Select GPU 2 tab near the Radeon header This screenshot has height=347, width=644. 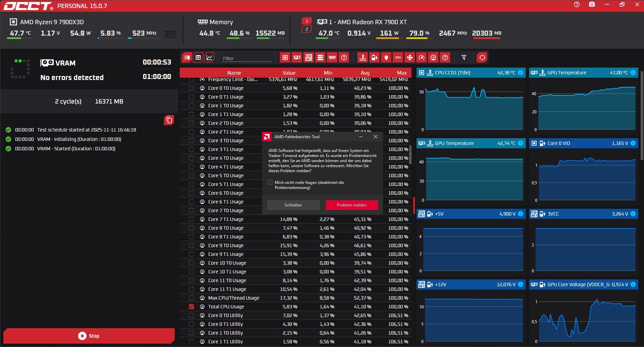(x=307, y=29)
